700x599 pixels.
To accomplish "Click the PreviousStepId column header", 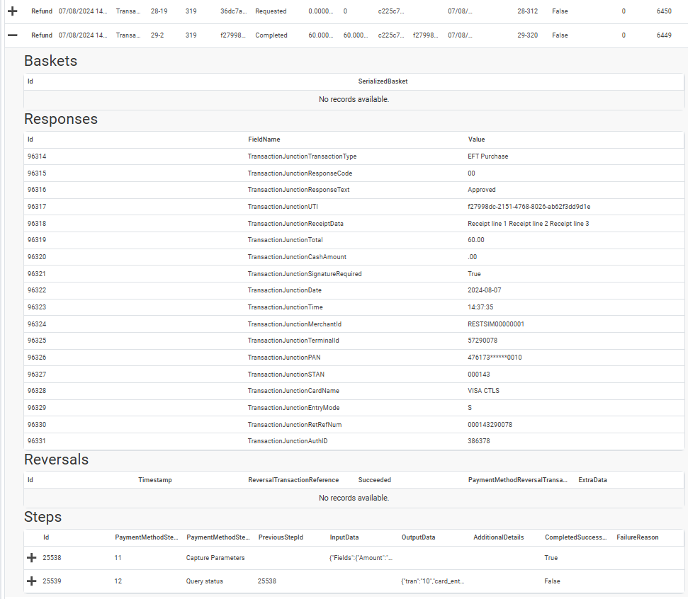I will pos(281,537).
